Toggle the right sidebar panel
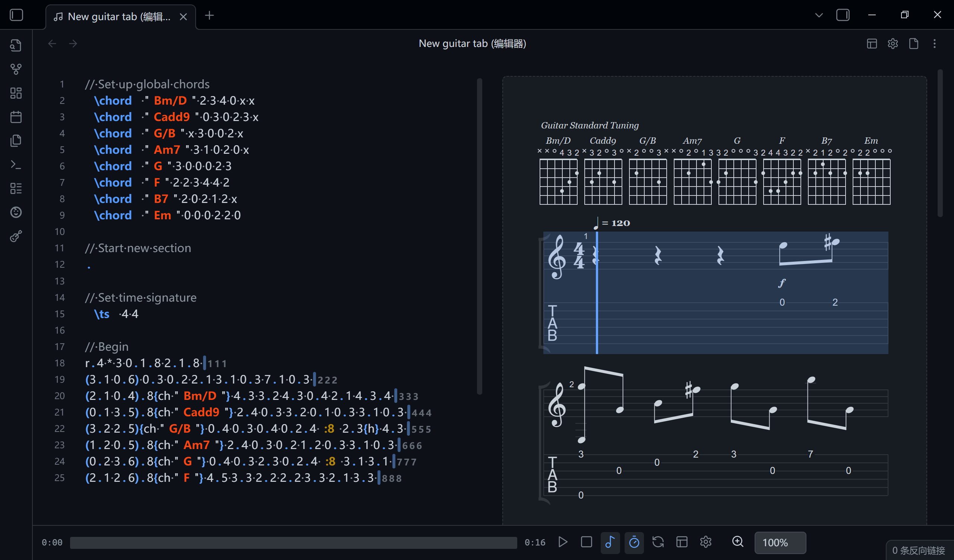Image resolution: width=954 pixels, height=560 pixels. point(843,15)
